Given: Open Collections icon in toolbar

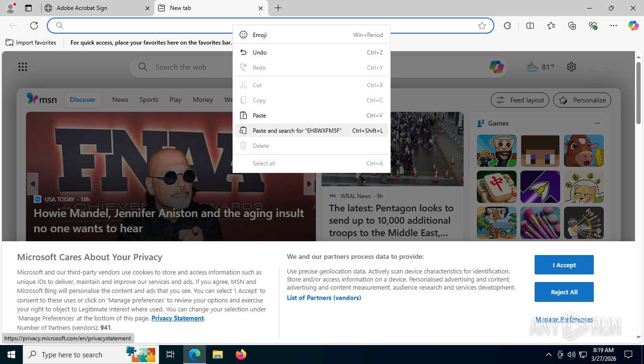Looking at the screenshot, I should tap(572, 26).
